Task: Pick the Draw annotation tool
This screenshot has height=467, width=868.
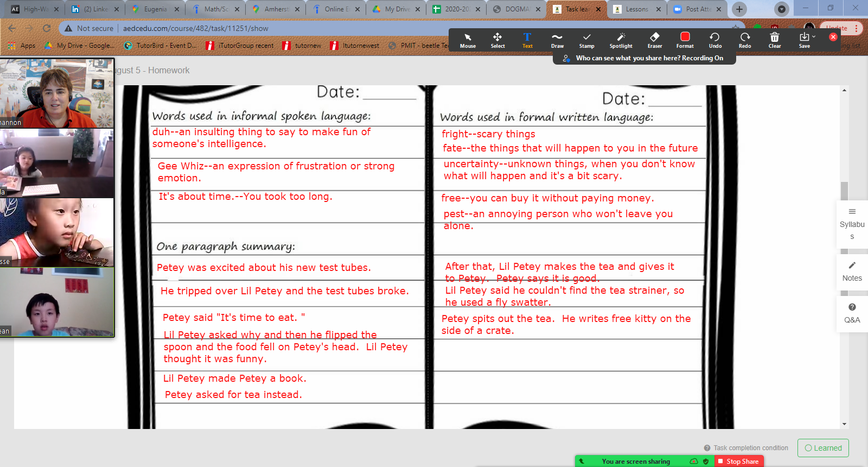Action: [x=557, y=40]
